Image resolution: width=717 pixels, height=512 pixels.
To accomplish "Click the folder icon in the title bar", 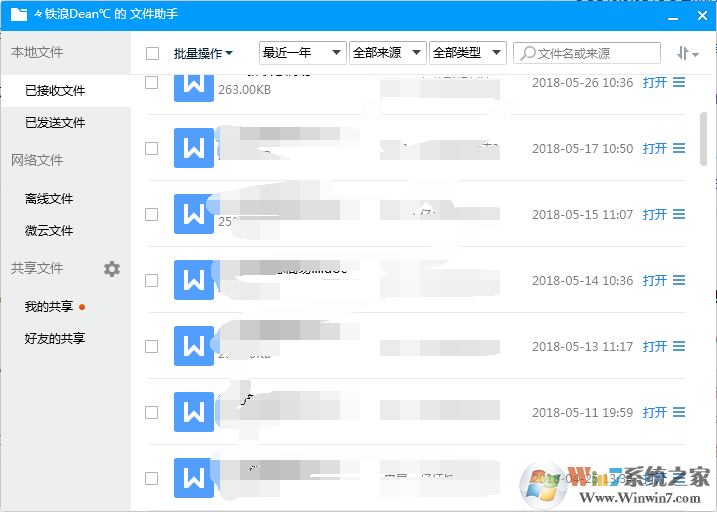I will [x=19, y=14].
